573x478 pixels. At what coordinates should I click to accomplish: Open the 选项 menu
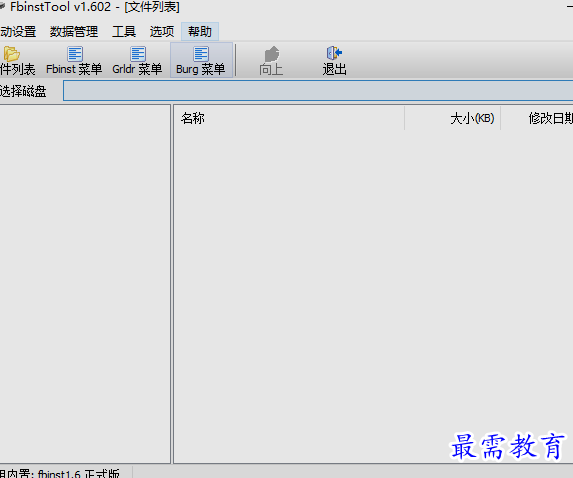coord(162,31)
